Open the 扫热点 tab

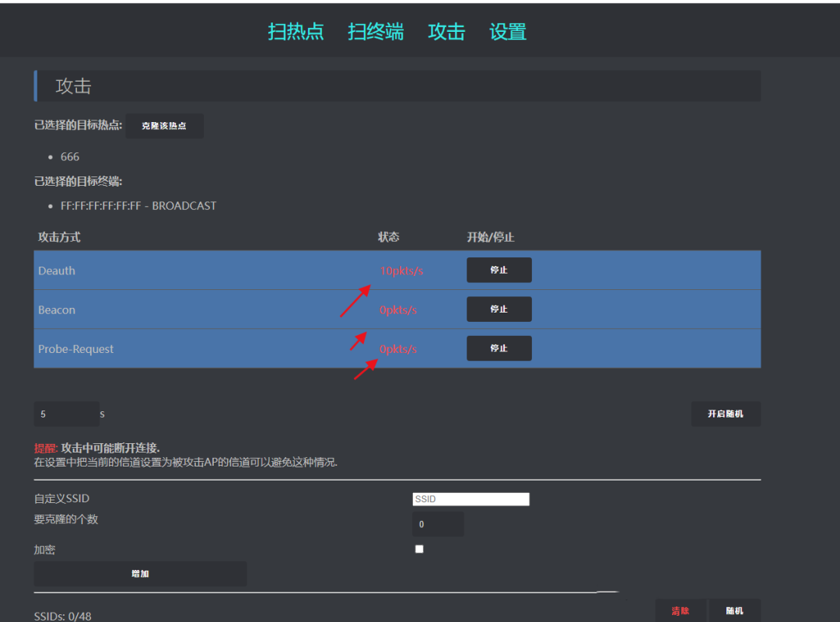pos(296,32)
